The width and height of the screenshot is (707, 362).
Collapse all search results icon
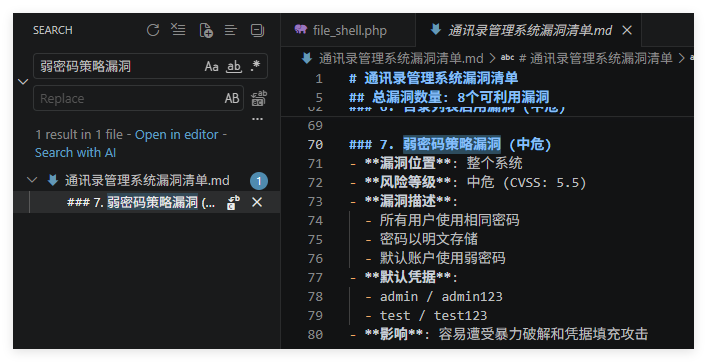coord(257,30)
